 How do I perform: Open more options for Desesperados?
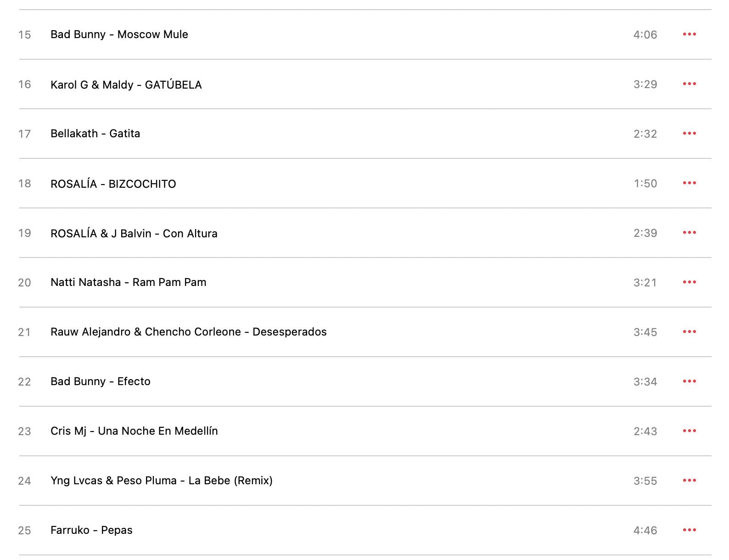point(689,332)
